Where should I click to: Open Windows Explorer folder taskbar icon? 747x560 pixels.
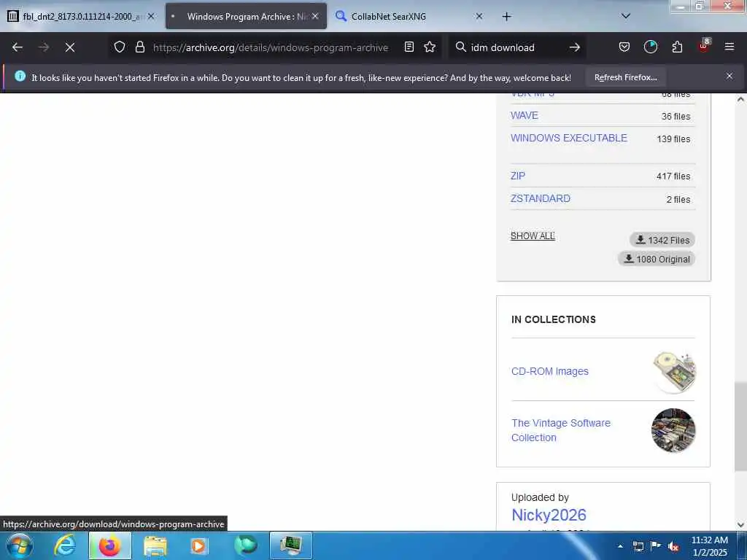(x=155, y=545)
